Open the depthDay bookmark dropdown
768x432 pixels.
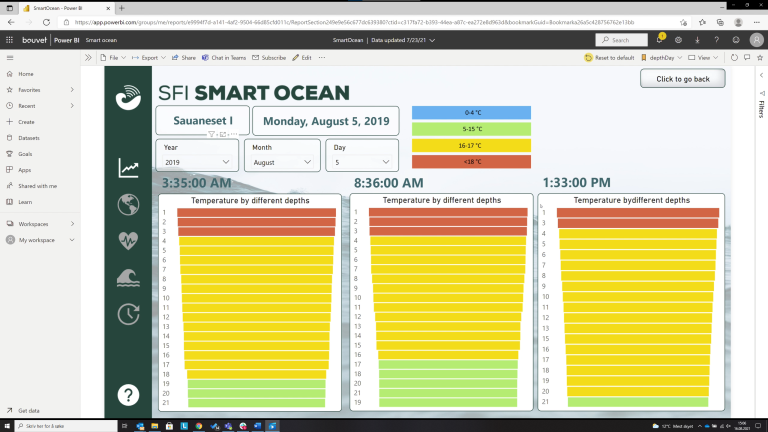pyautogui.click(x=662, y=58)
